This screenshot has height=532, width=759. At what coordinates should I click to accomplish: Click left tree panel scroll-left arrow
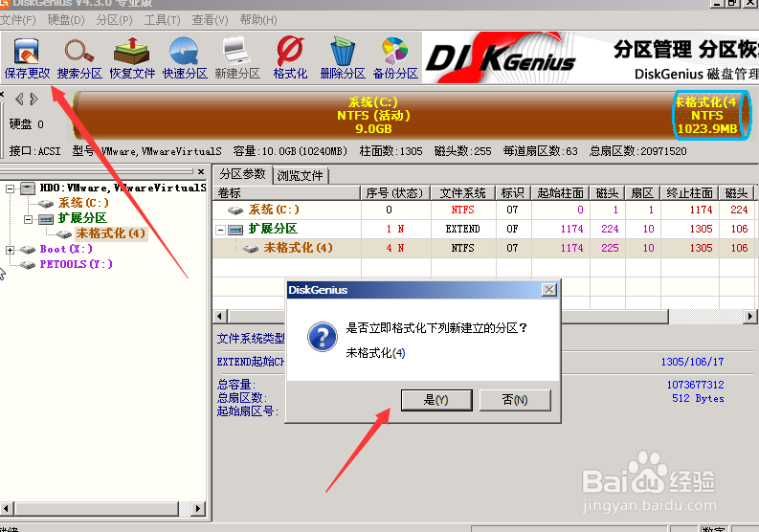(x=7, y=509)
